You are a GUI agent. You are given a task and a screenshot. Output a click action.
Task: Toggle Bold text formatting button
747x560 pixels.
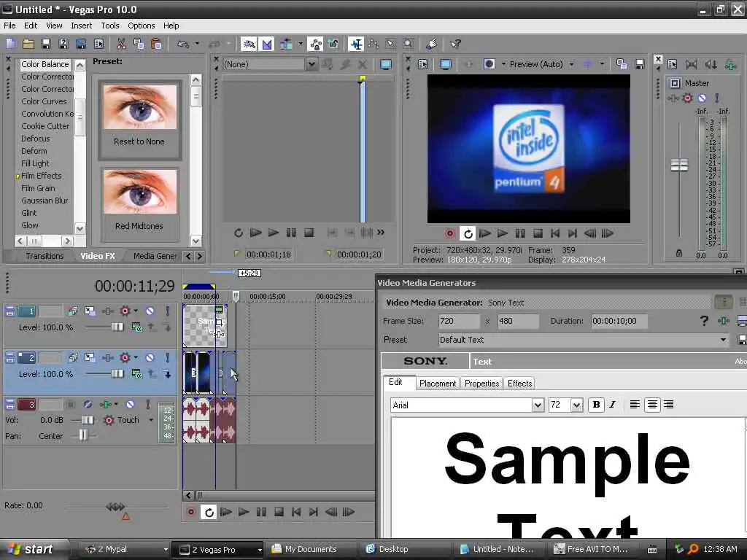tap(595, 405)
